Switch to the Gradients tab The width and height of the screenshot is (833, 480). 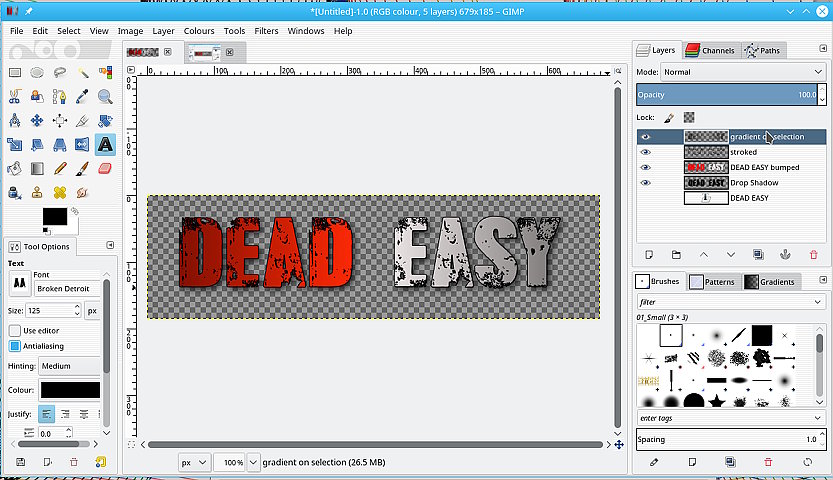click(770, 282)
